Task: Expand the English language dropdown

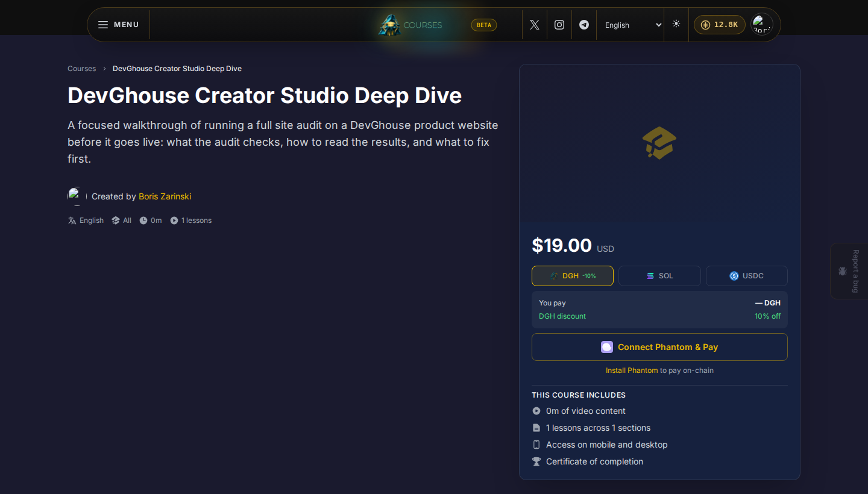Action: 633,25
